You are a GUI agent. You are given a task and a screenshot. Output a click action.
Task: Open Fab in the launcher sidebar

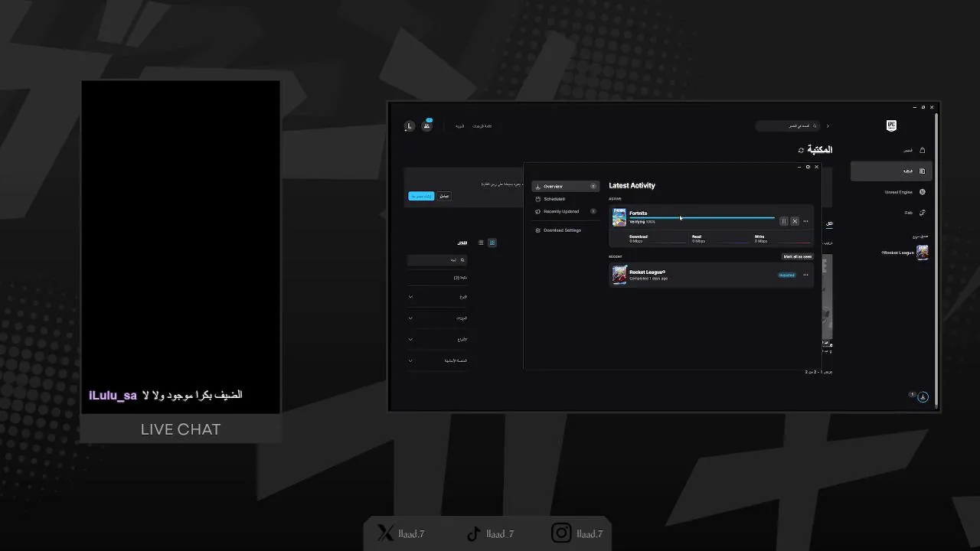892,213
